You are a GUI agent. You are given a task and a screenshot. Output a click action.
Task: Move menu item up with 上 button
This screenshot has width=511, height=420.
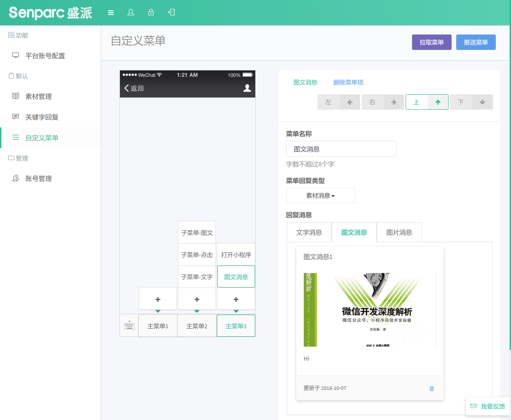coord(427,102)
